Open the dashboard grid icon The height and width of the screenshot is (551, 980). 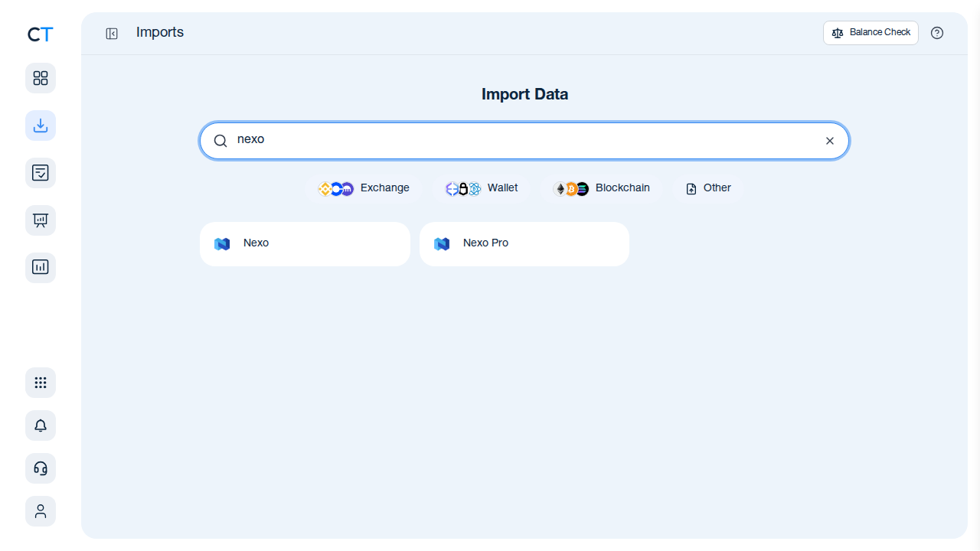pyautogui.click(x=41, y=78)
